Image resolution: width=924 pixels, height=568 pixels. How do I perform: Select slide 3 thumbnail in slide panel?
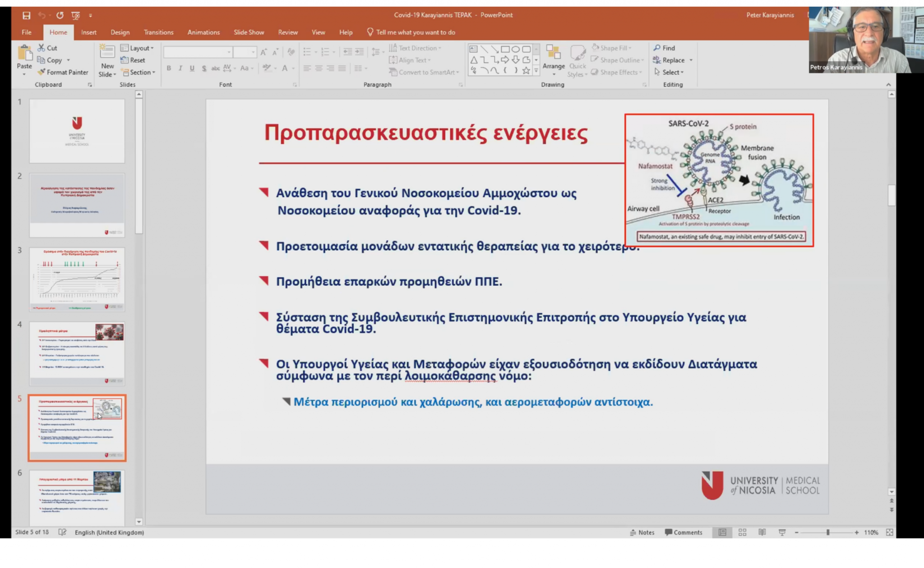tap(77, 279)
